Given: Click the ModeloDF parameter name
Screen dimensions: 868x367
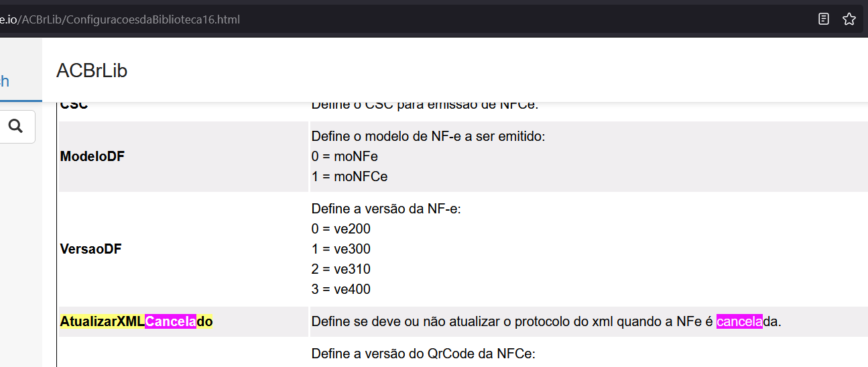Looking at the screenshot, I should [92, 156].
